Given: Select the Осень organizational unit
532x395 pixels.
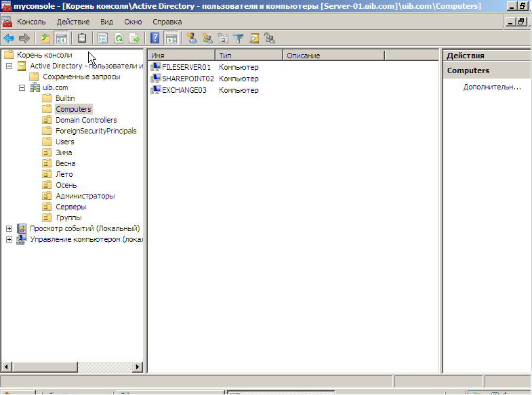Looking at the screenshot, I should pos(66,185).
